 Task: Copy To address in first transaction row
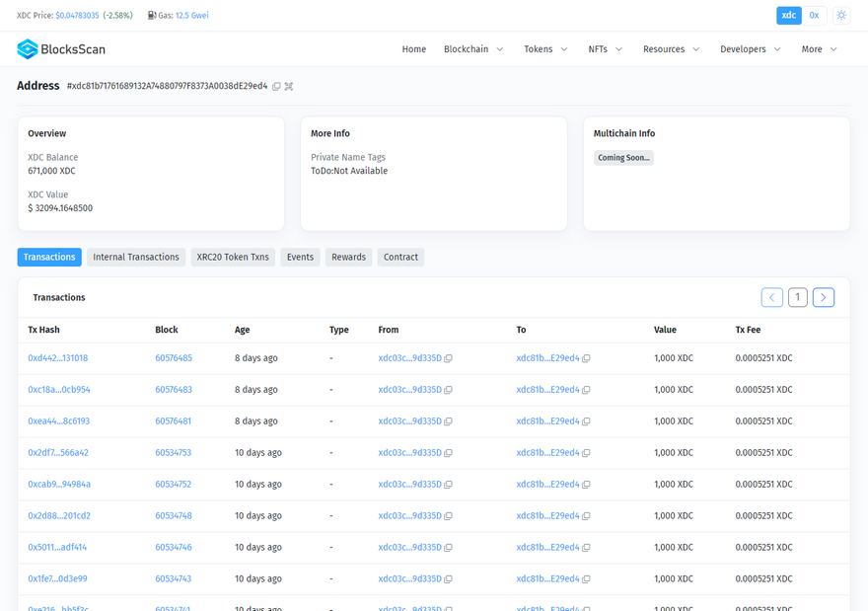(586, 358)
